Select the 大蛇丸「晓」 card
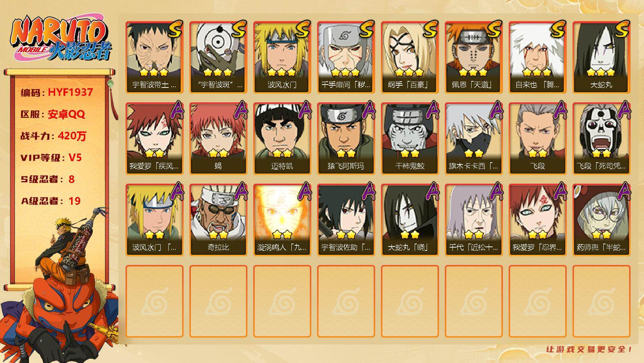The width and height of the screenshot is (644, 363). 410,220
